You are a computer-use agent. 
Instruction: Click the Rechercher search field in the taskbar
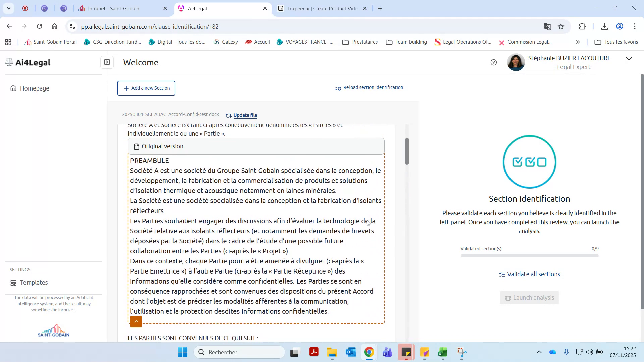pyautogui.click(x=239, y=352)
